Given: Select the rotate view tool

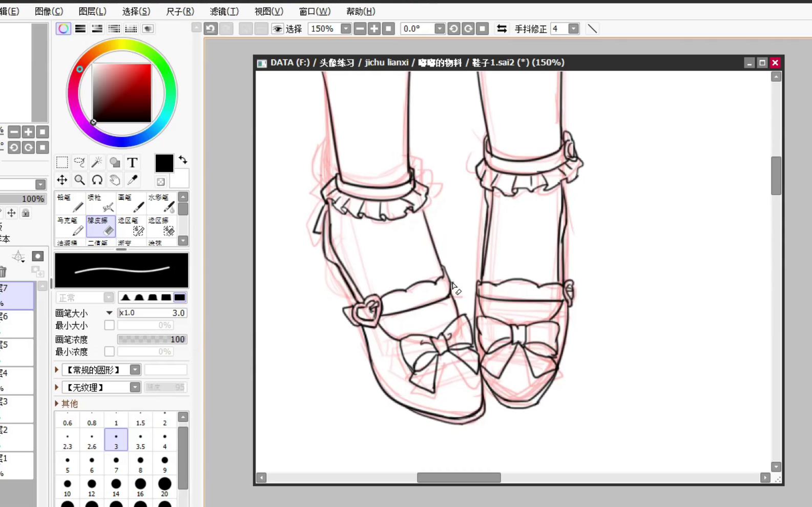Looking at the screenshot, I should 97,180.
